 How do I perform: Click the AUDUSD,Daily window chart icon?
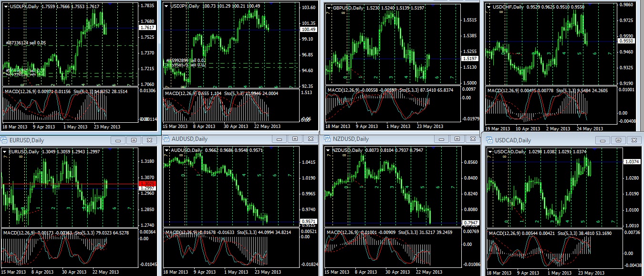coord(166,139)
